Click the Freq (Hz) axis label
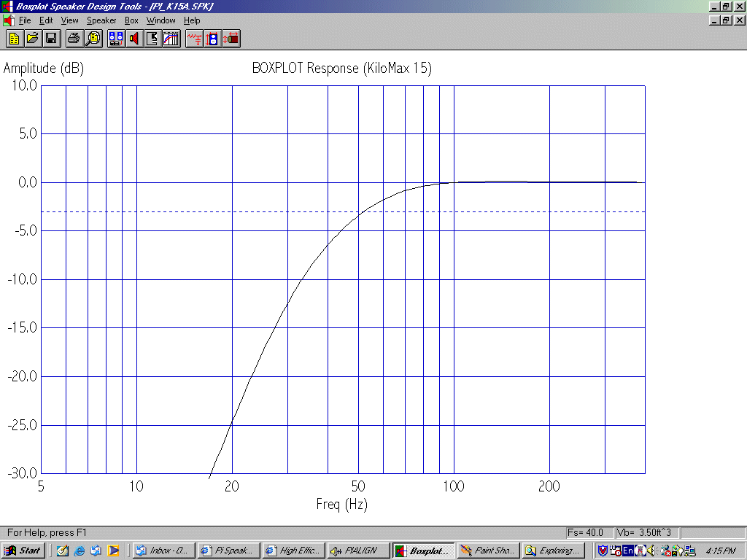This screenshot has height=560, width=747. [x=342, y=504]
